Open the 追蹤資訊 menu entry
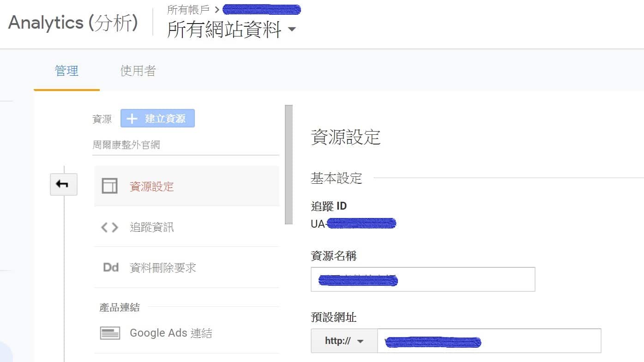 pyautogui.click(x=152, y=227)
